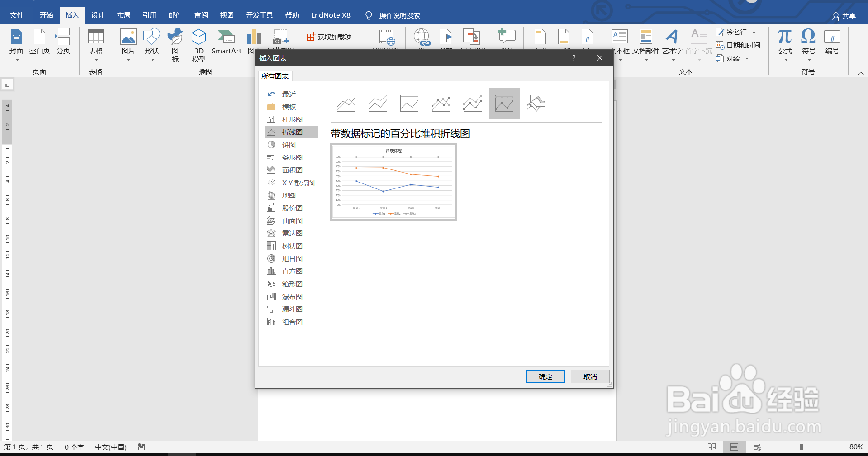Screen dimensions: 868x456
Task: Click the Tell Me search box (操作说明搜索)
Action: (x=399, y=16)
